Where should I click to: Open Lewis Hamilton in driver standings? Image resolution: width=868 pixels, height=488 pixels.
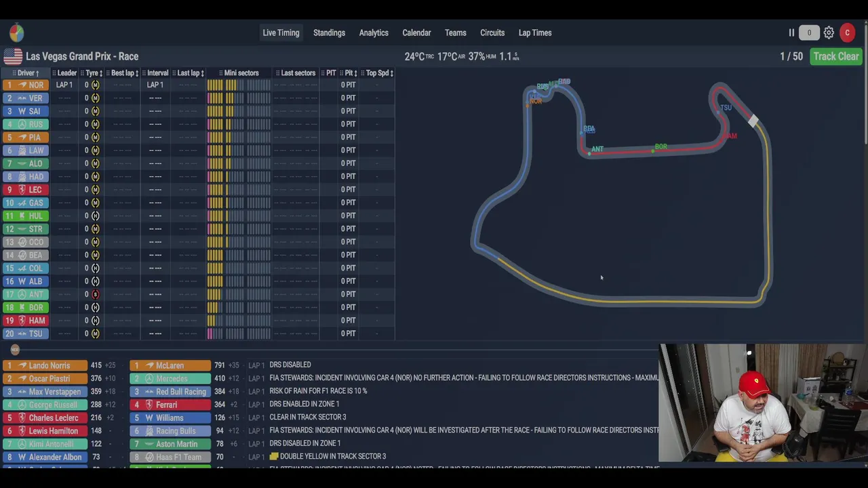pos(45,431)
